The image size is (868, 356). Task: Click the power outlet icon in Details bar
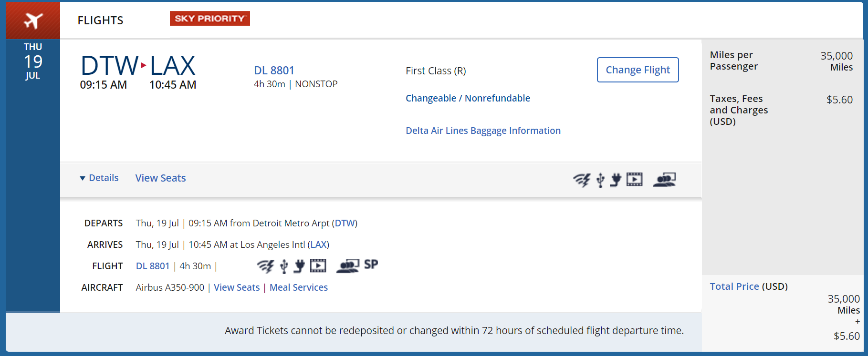click(x=616, y=180)
